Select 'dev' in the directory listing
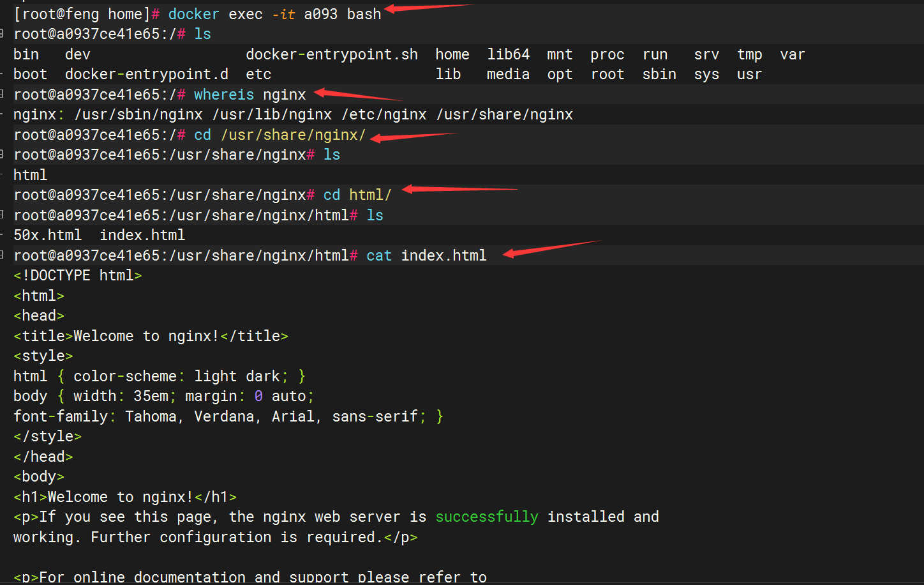The width and height of the screenshot is (924, 585). click(x=78, y=54)
